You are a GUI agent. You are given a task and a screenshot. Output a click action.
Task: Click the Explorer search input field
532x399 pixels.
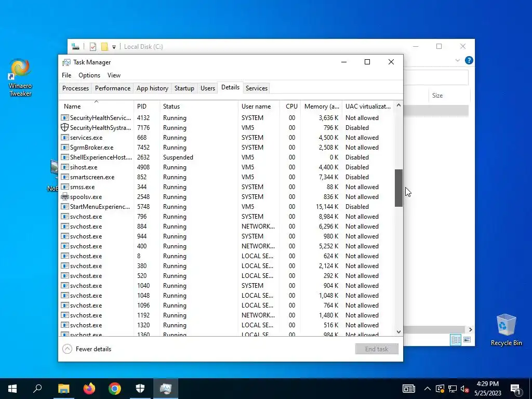point(436,77)
